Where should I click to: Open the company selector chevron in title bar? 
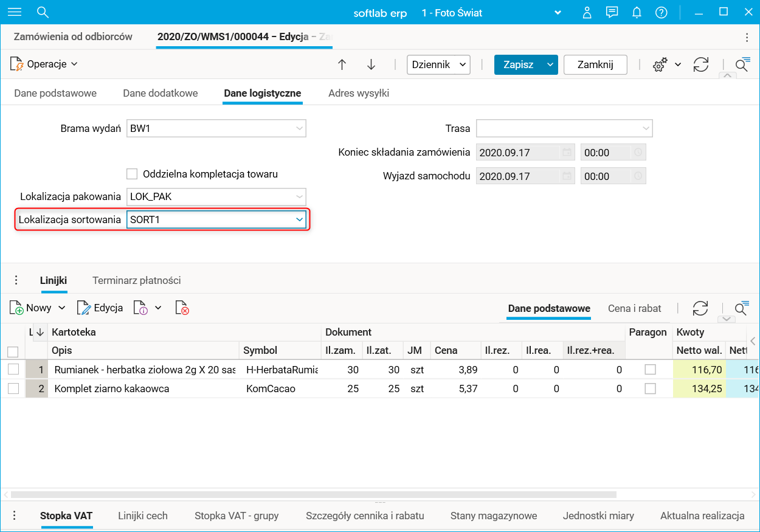coord(558,13)
